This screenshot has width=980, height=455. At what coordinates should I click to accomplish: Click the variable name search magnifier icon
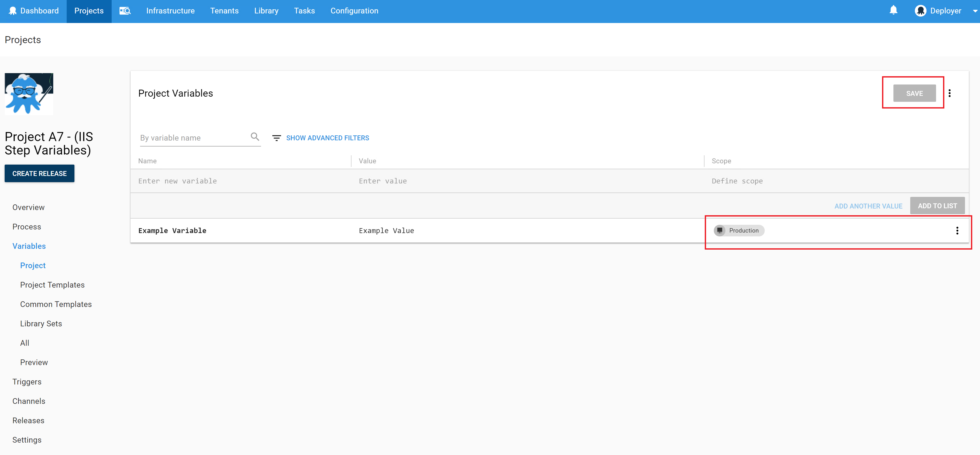[x=255, y=137]
